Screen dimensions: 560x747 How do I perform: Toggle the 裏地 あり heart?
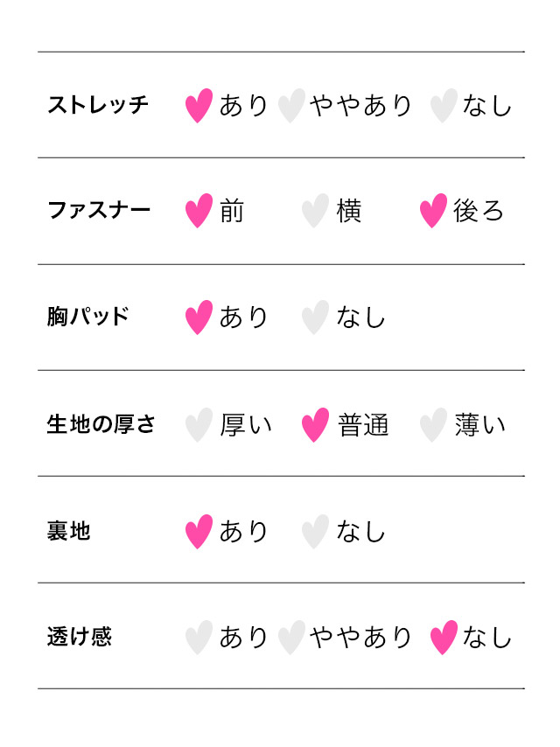coord(199,532)
